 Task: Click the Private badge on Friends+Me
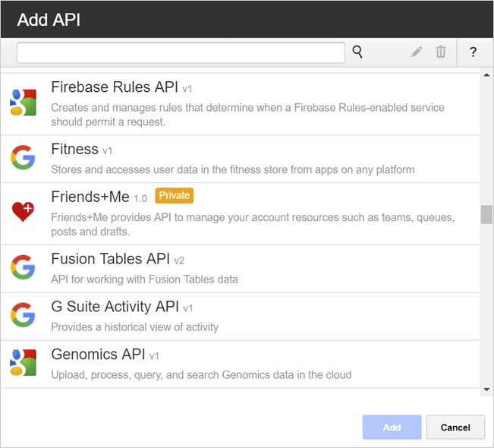[x=175, y=195]
